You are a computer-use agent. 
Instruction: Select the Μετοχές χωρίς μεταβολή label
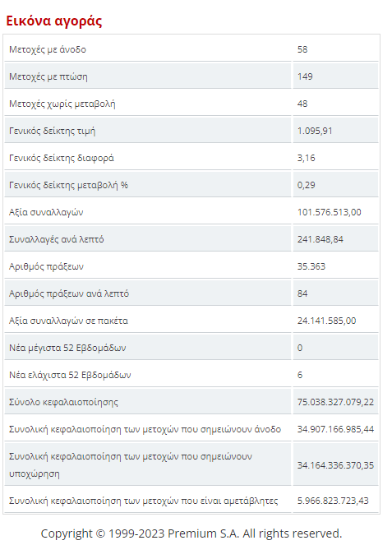62,104
